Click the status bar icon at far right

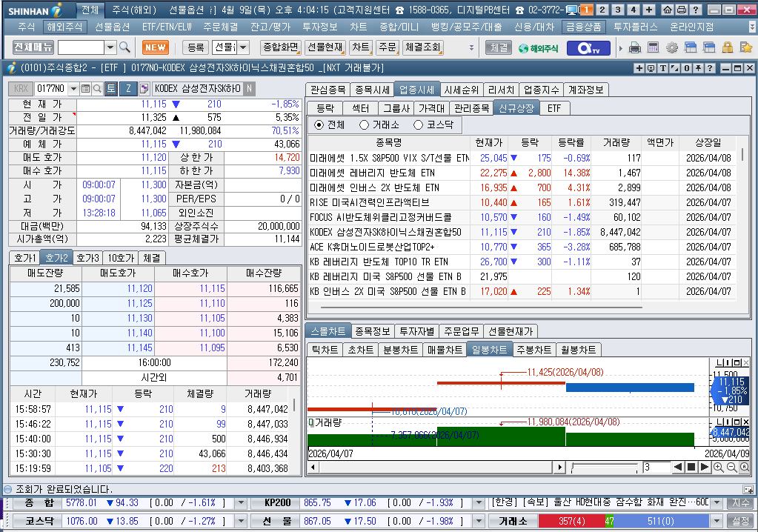pyautogui.click(x=748, y=490)
